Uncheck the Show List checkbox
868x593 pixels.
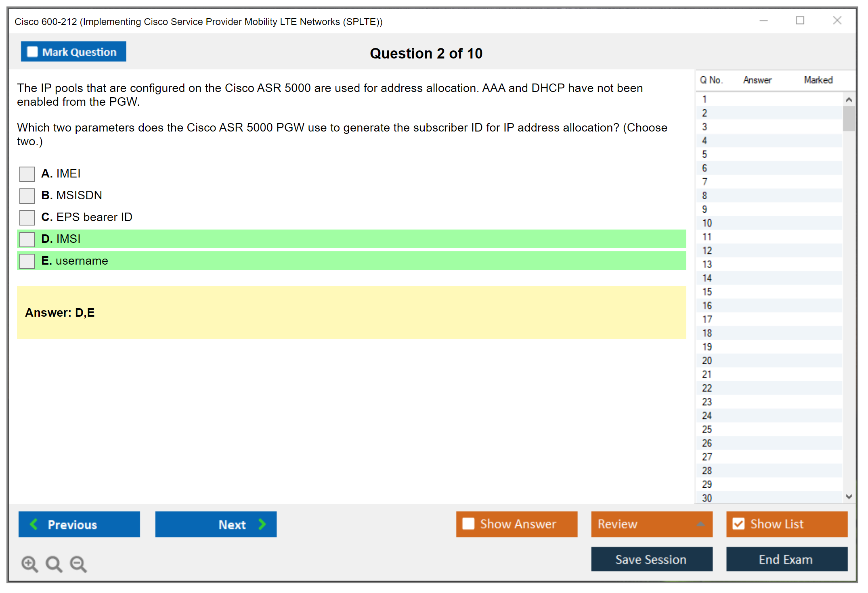click(x=738, y=524)
